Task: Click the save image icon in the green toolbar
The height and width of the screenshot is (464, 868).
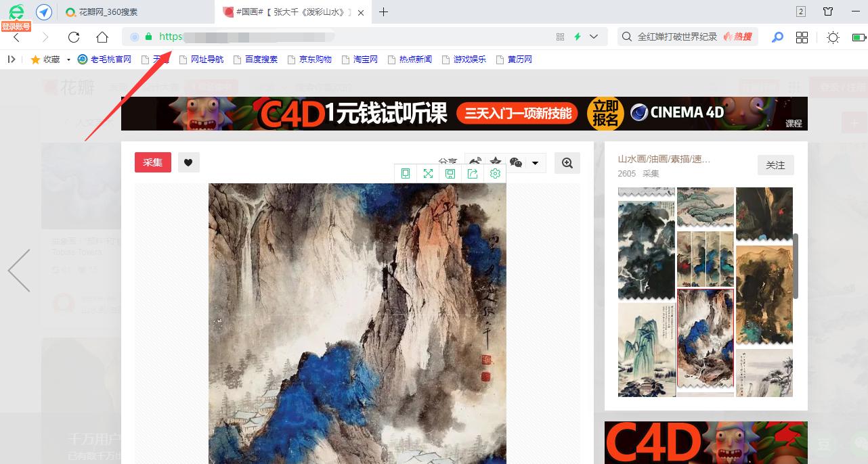Action: click(x=450, y=173)
